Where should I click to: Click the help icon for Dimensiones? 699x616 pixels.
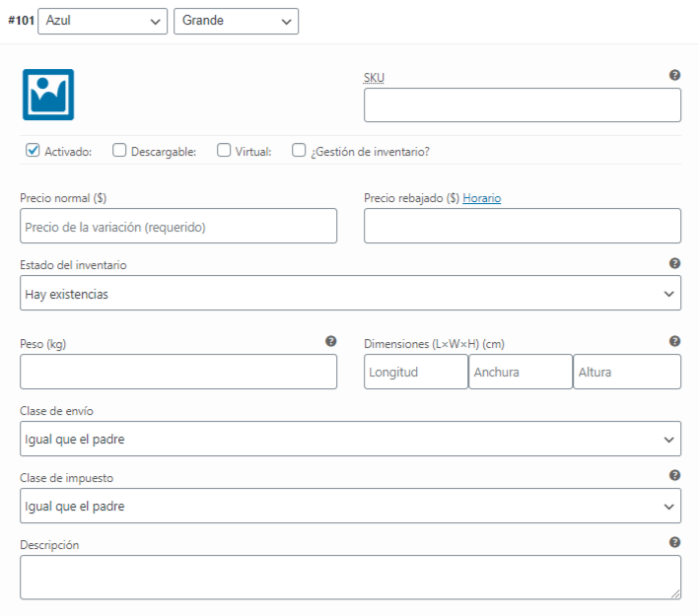(674, 341)
